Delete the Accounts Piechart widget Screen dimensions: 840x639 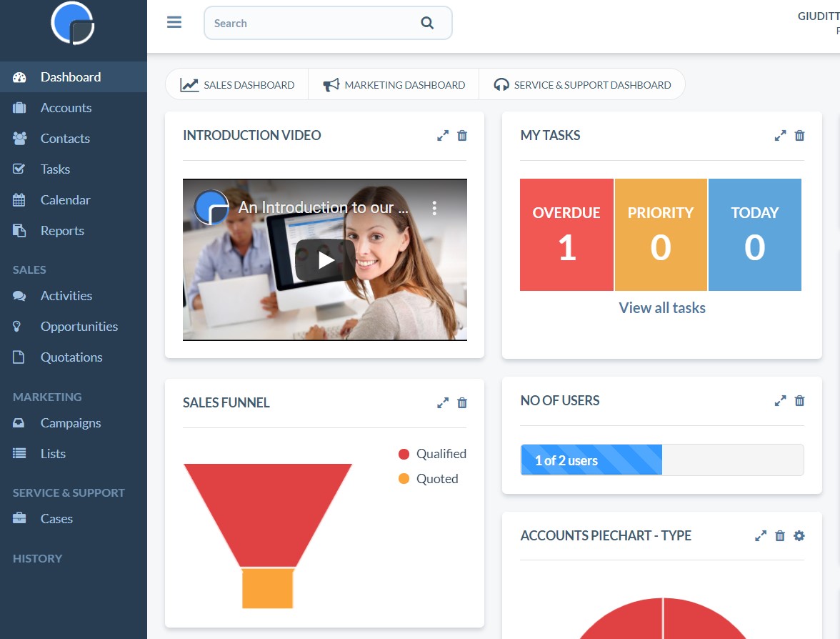(780, 535)
